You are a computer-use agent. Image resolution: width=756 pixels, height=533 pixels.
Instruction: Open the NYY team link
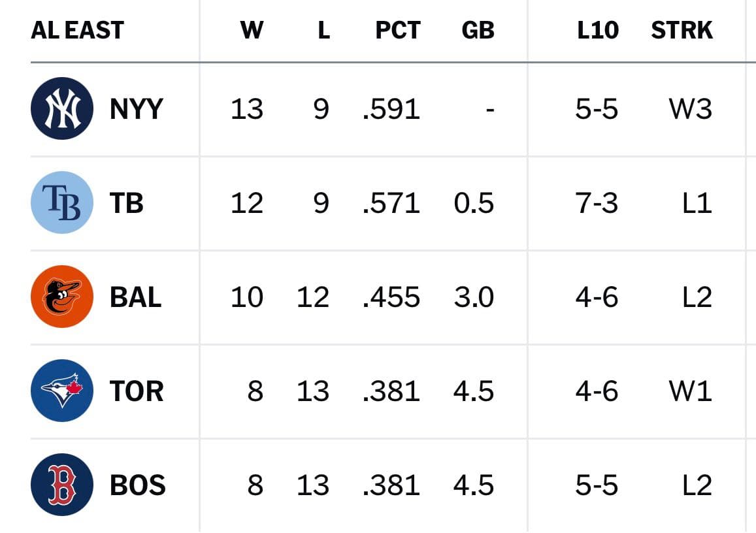tap(137, 109)
